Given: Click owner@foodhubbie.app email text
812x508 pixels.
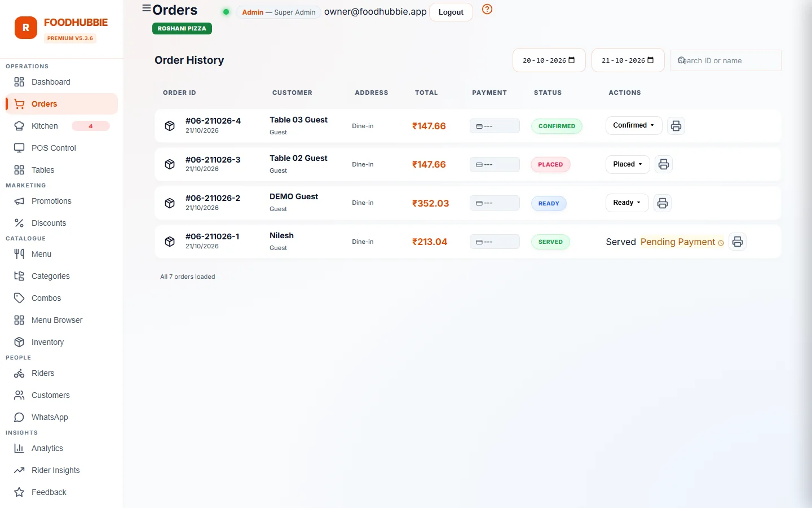Looking at the screenshot, I should click(376, 11).
